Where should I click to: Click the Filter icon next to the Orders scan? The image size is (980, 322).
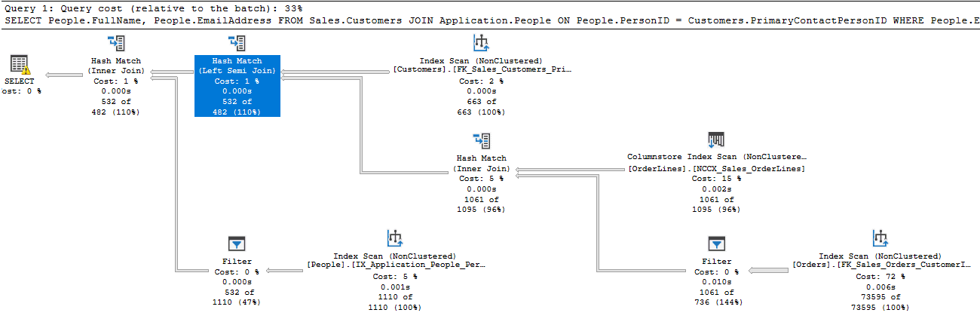tap(716, 244)
